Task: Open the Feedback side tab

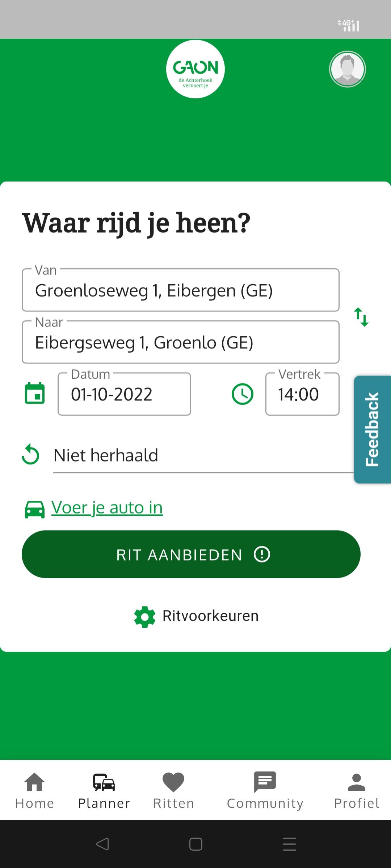Action: tap(373, 429)
